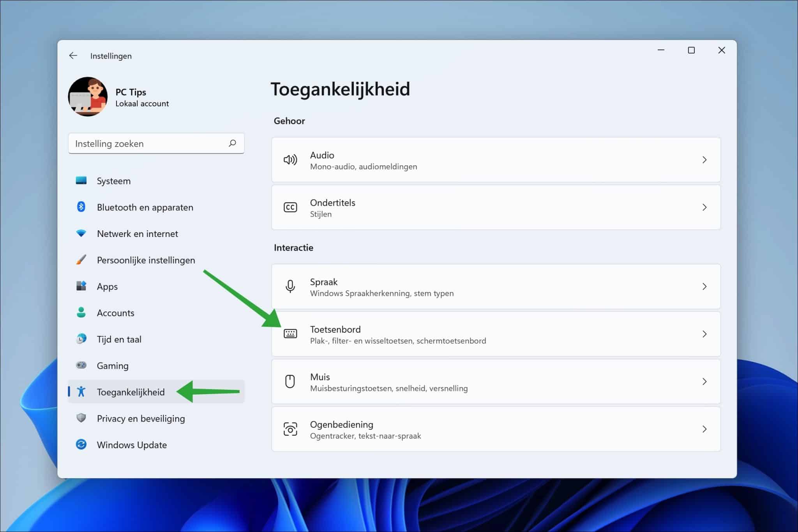Viewport: 798px width, 532px height.
Task: Click the keyboard icon on the Toetsenbord row
Action: click(291, 334)
